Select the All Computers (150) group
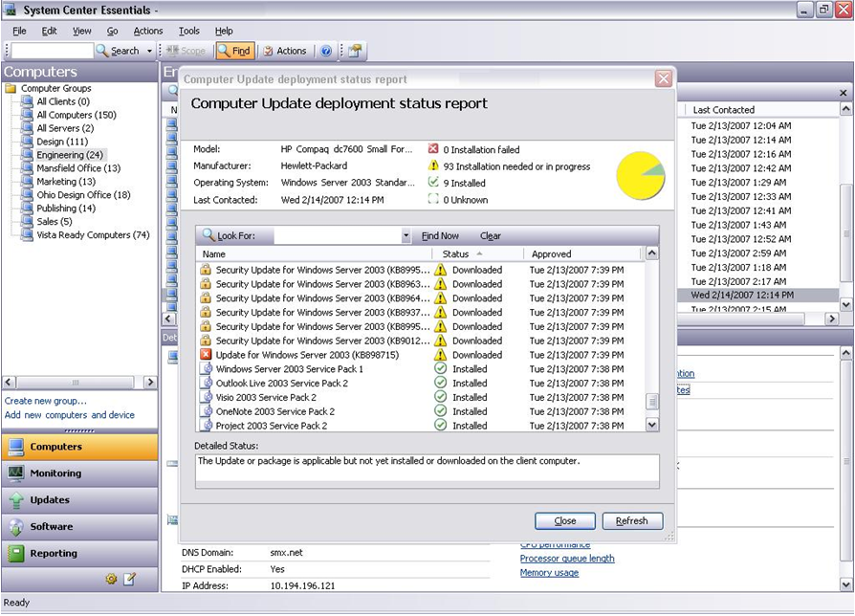The image size is (855, 616). (x=77, y=115)
